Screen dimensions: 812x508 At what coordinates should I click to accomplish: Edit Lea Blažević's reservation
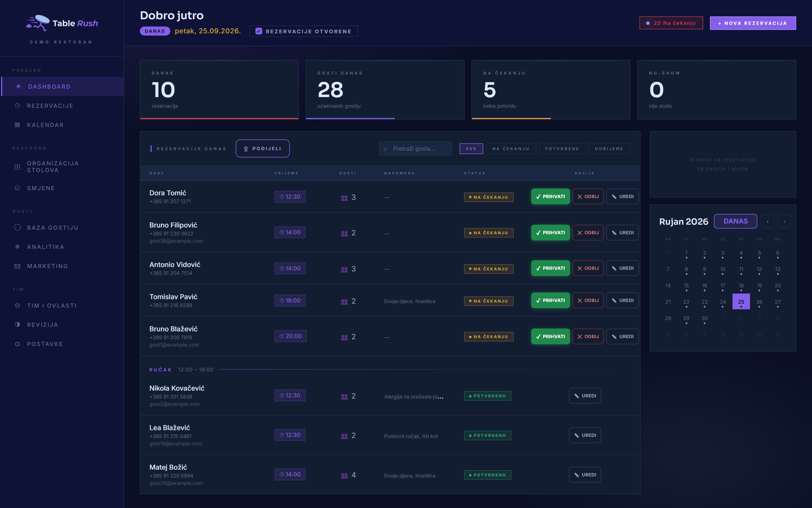pos(585,435)
